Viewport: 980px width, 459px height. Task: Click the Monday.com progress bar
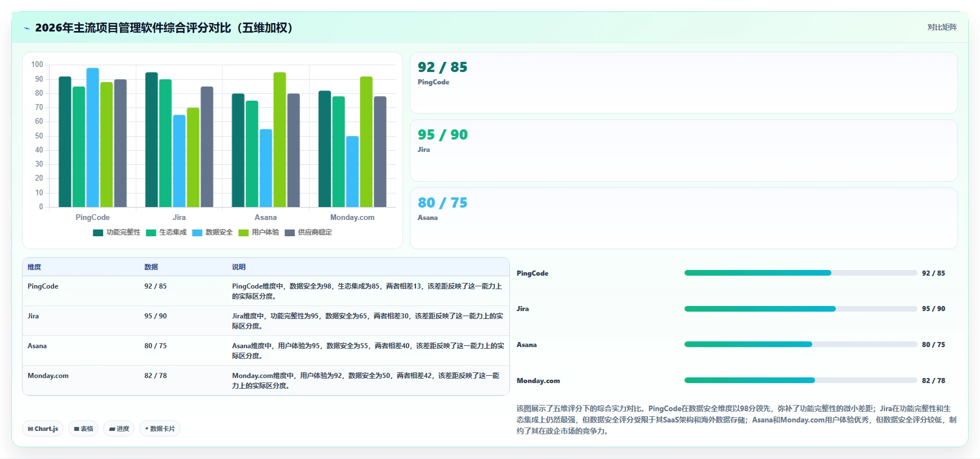pos(800,380)
